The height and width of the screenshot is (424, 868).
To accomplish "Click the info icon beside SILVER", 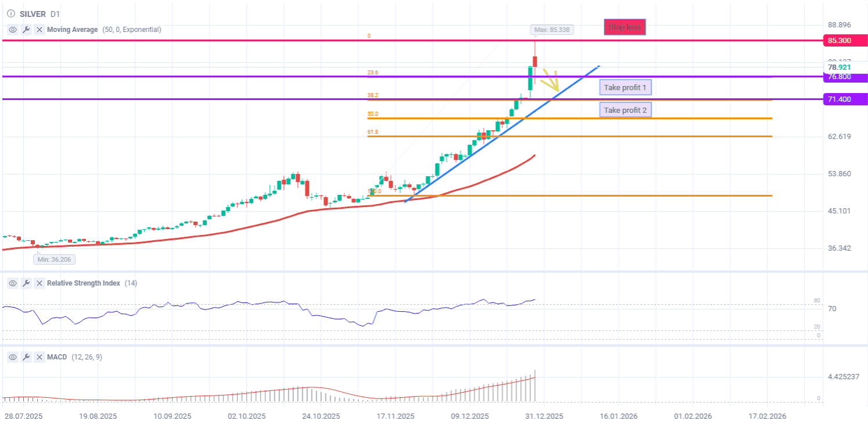I will (x=10, y=13).
